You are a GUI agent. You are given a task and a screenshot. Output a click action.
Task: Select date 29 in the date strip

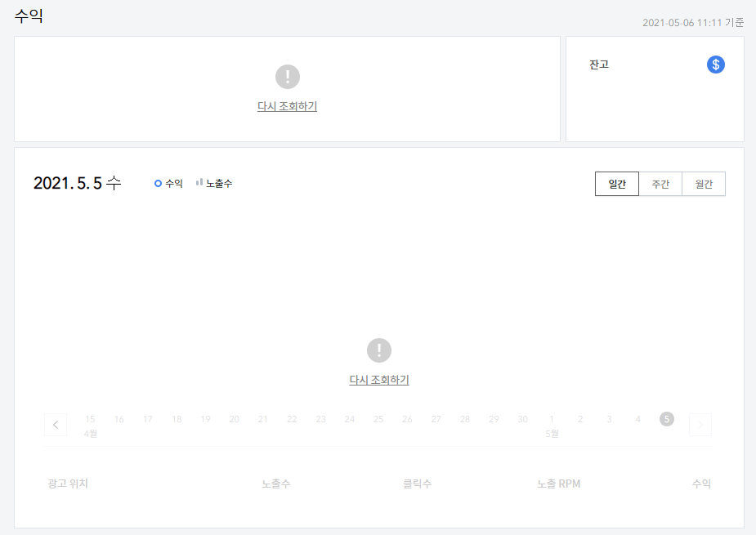[494, 419]
